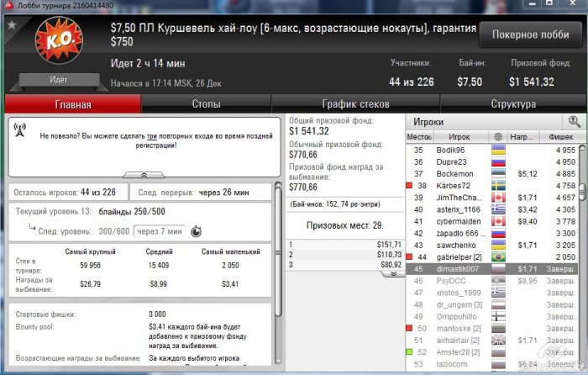Screen dimensions: 588x375
Task: Open the Структура tab
Action: pos(513,104)
